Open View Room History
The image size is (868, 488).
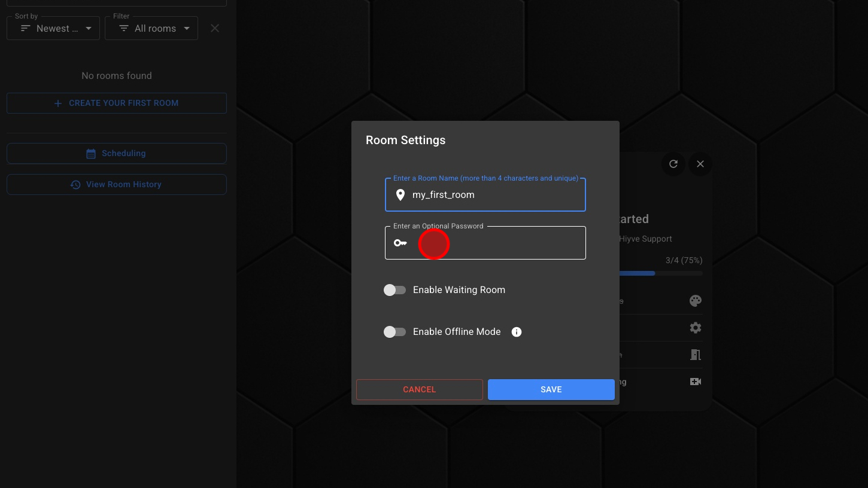point(117,184)
